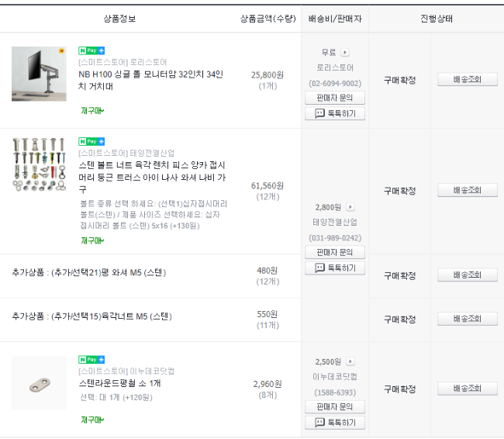Image resolution: width=504 pixels, height=439 pixels.
Task: Click 톡톡하기 chat button for 로리스토어
Action: [335, 113]
